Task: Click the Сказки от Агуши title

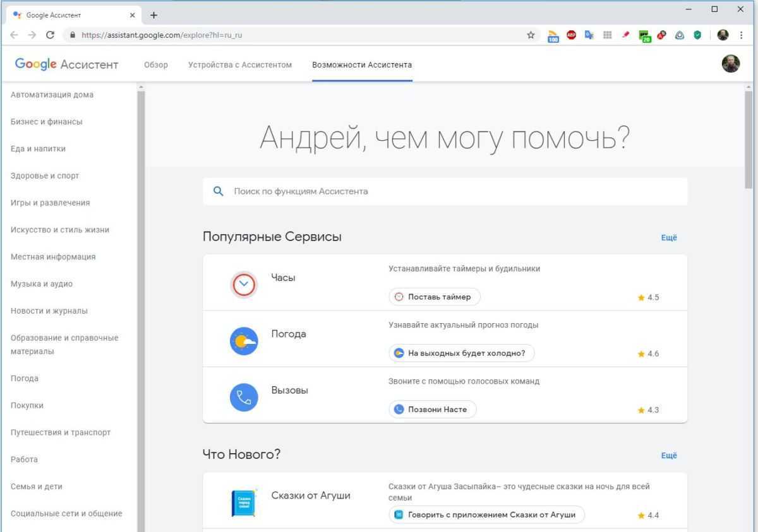Action: [311, 495]
